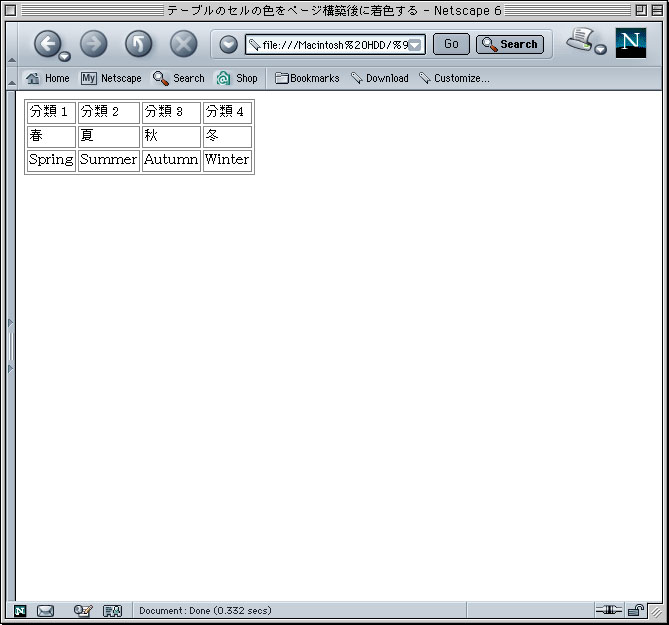Open the Back button history dropdown
Screen dimensions: 669x625
64,56
